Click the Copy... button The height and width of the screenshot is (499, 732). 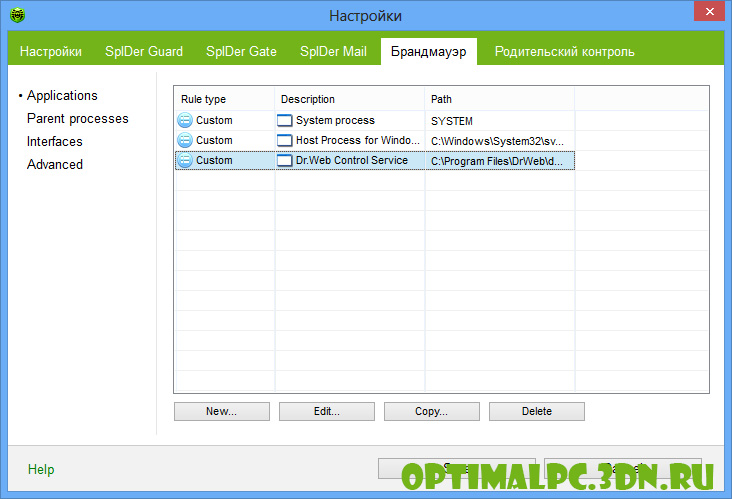pyautogui.click(x=432, y=411)
